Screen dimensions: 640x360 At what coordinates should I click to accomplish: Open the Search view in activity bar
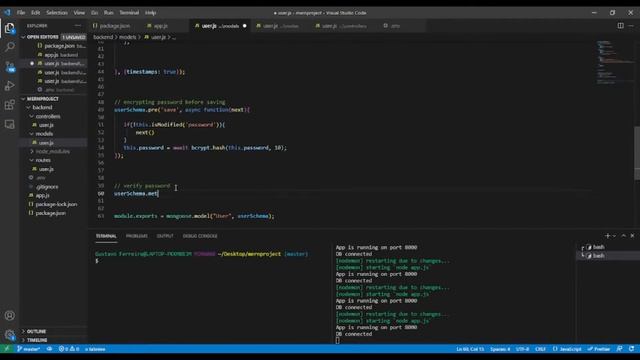pyautogui.click(x=9, y=47)
